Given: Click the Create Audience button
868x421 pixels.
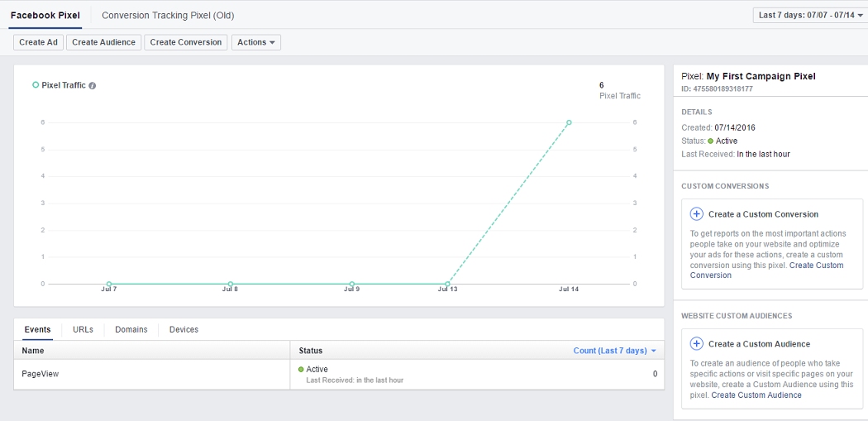Looking at the screenshot, I should pyautogui.click(x=103, y=42).
